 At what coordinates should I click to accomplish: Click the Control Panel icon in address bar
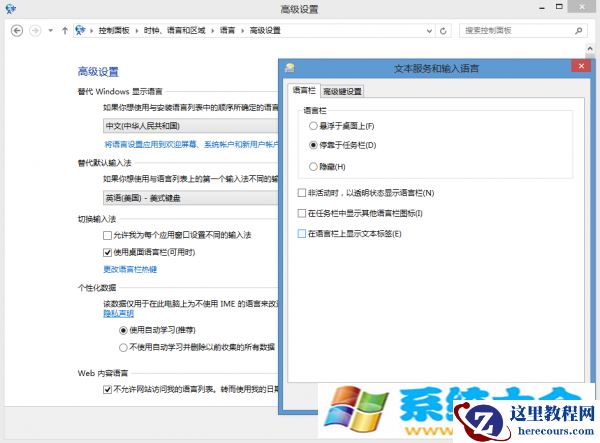(x=80, y=30)
